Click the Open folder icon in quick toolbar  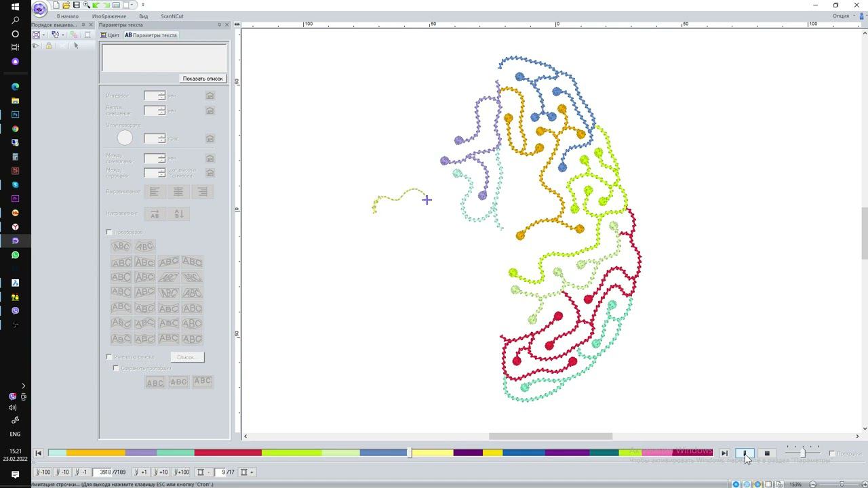click(x=66, y=5)
